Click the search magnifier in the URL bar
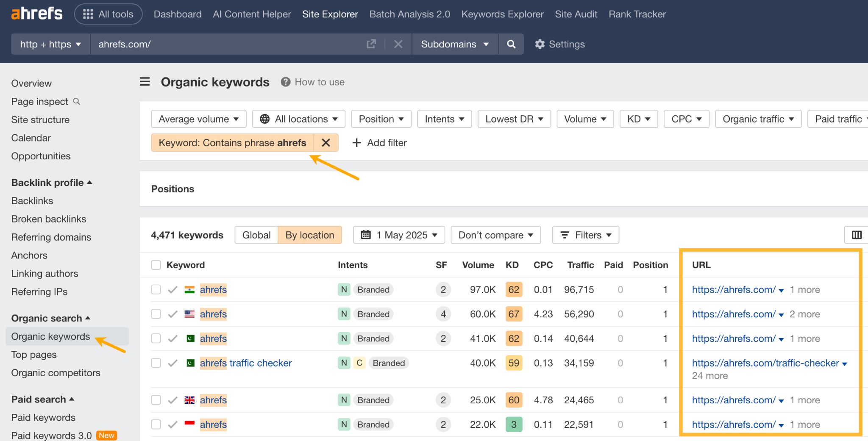 click(511, 44)
